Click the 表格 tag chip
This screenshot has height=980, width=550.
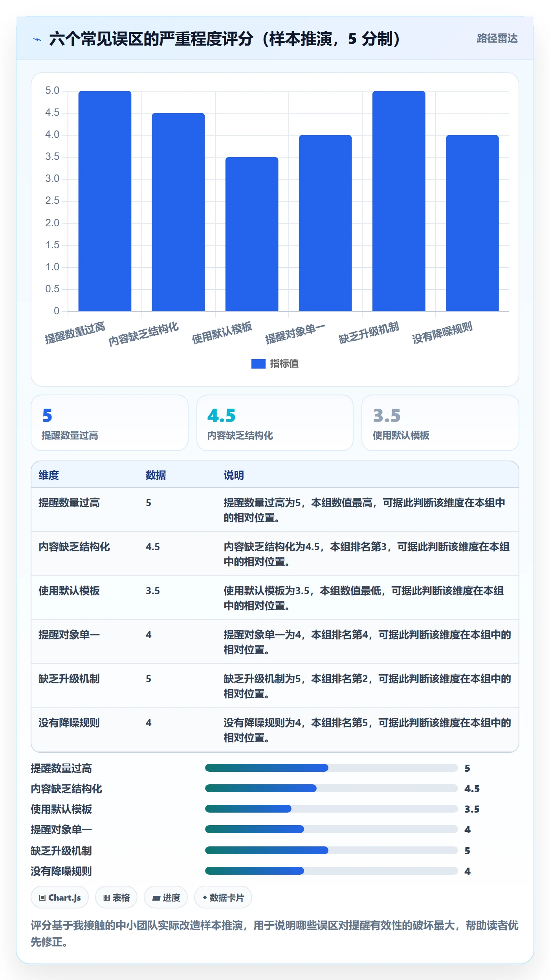(116, 897)
